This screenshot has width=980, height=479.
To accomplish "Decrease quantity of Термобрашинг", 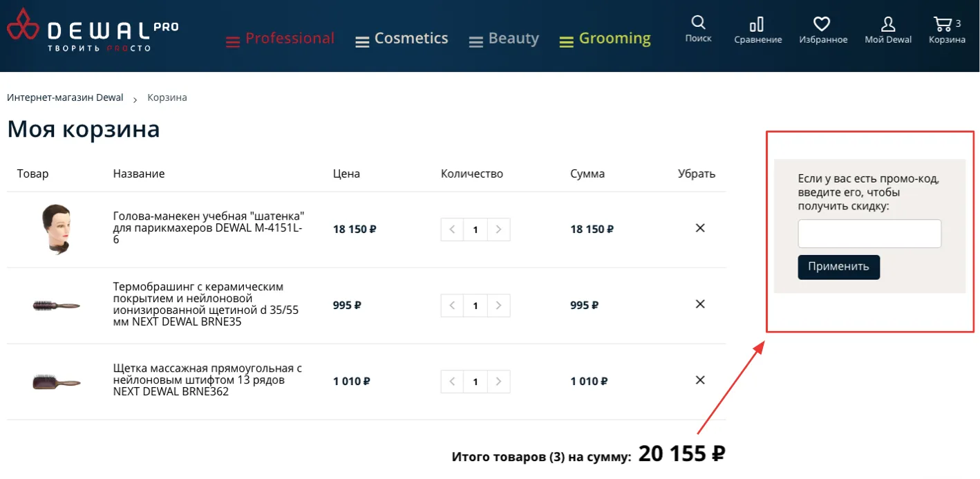I will click(x=452, y=306).
